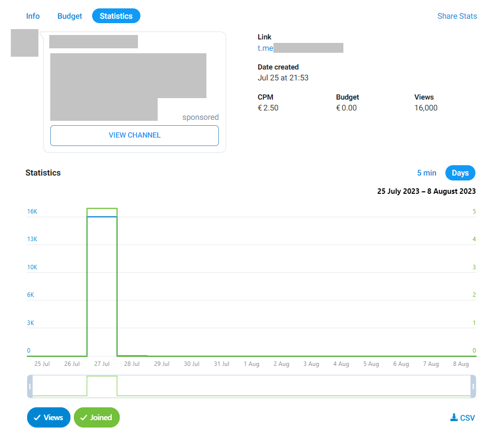Select the Days chart granularity

pos(460,173)
